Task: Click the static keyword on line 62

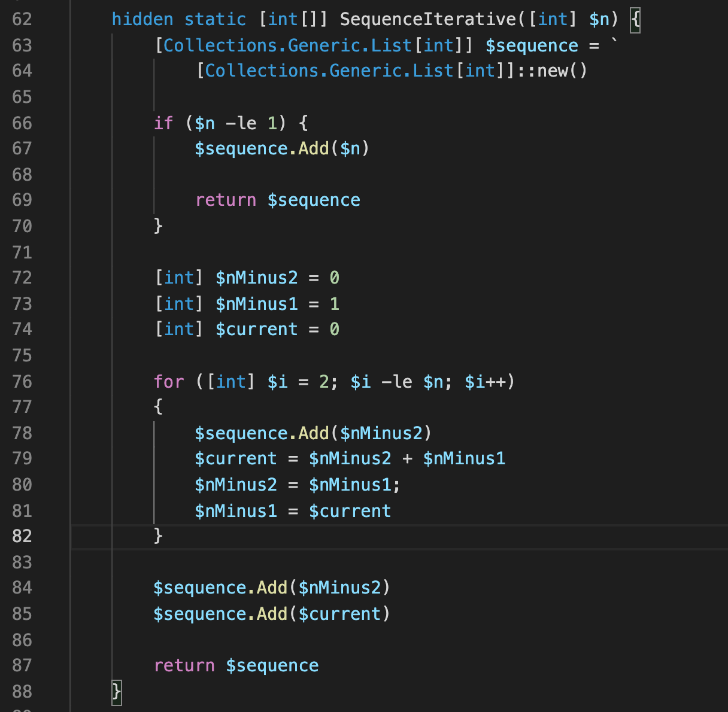Action: pos(215,19)
